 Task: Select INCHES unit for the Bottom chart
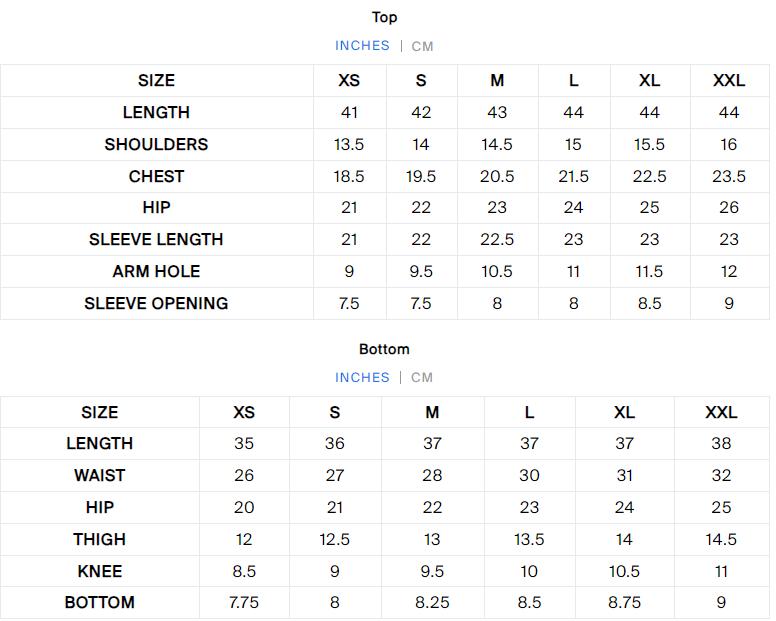362,378
